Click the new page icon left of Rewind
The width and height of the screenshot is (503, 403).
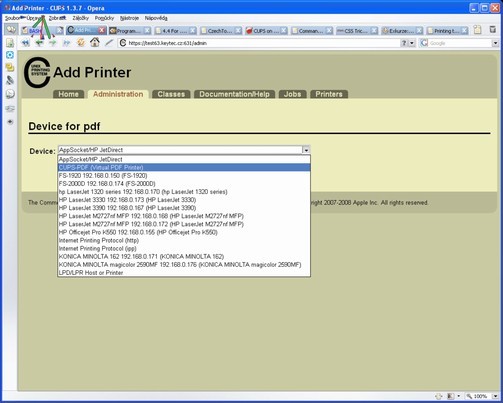pyautogui.click(x=10, y=43)
